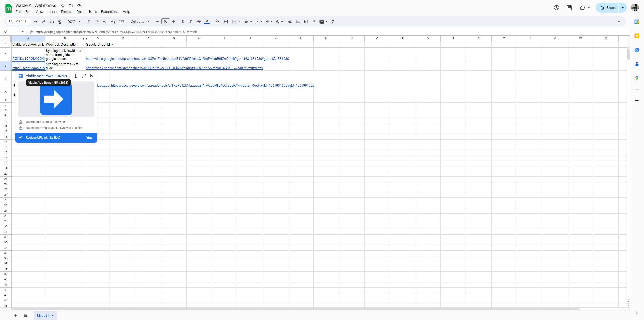The height and width of the screenshot is (320, 644).
Task: Open version history
Action: [x=557, y=8]
